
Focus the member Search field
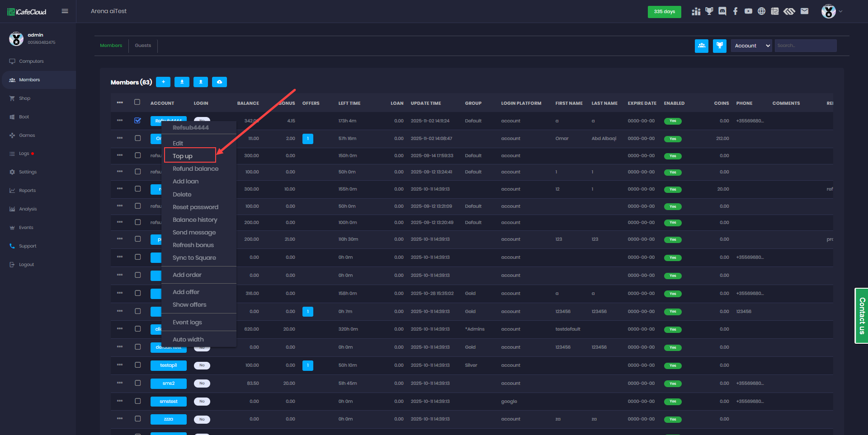pyautogui.click(x=805, y=46)
